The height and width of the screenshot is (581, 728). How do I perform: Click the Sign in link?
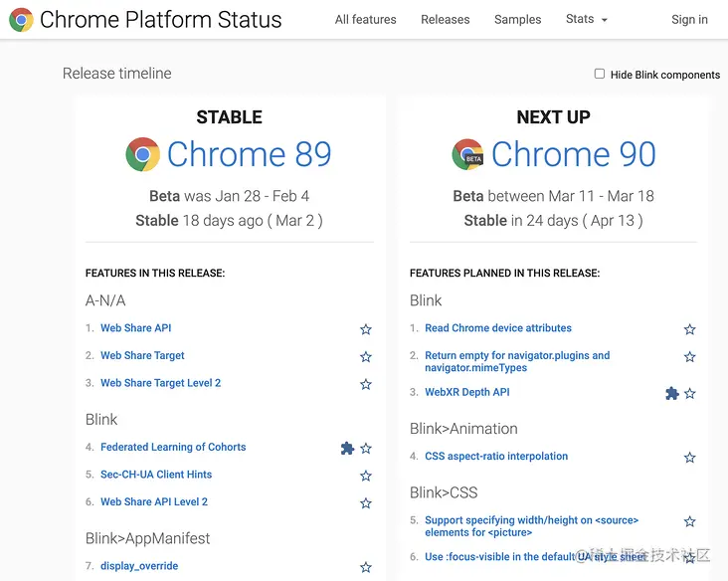pos(689,19)
